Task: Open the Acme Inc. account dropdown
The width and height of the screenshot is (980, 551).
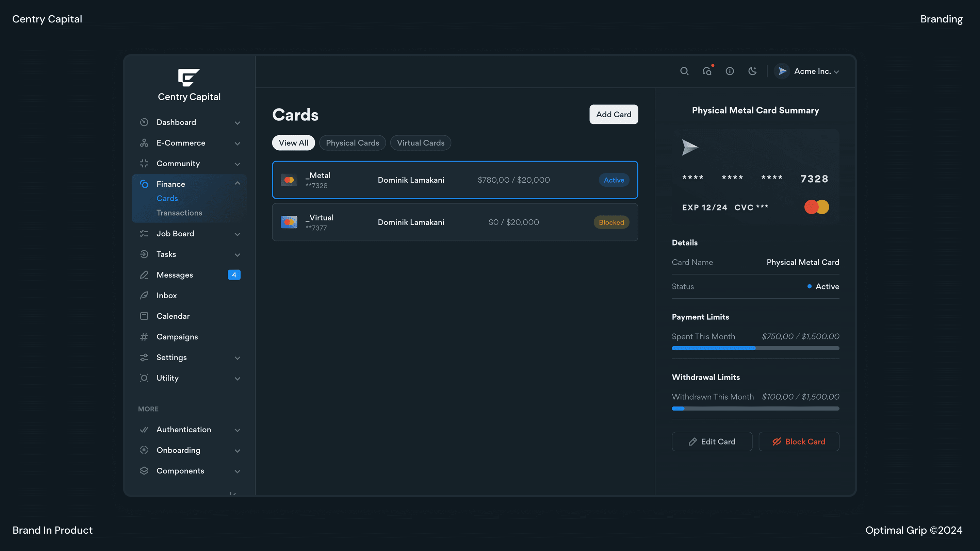Action: point(812,71)
